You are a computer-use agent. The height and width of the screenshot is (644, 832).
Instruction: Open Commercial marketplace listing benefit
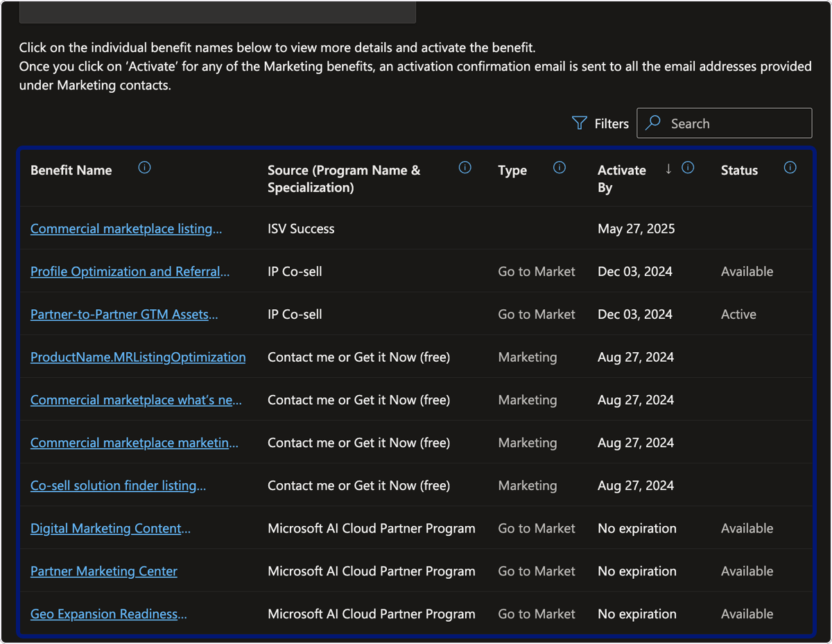[126, 229]
